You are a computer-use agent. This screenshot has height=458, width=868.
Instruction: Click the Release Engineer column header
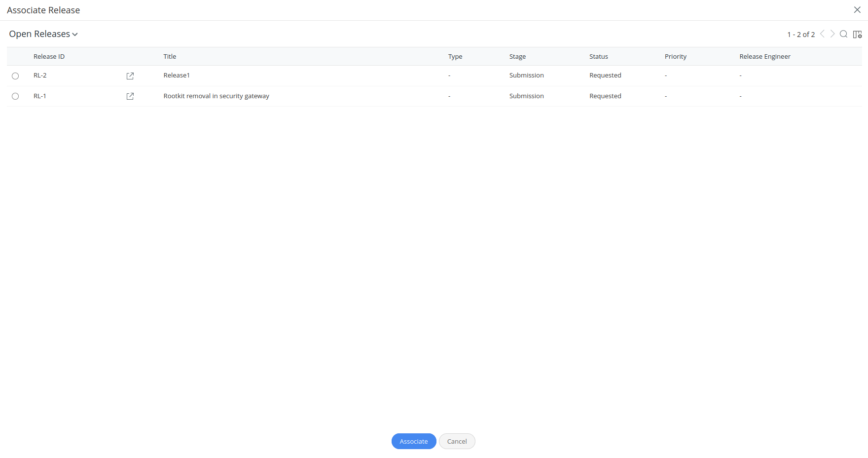pyautogui.click(x=765, y=57)
